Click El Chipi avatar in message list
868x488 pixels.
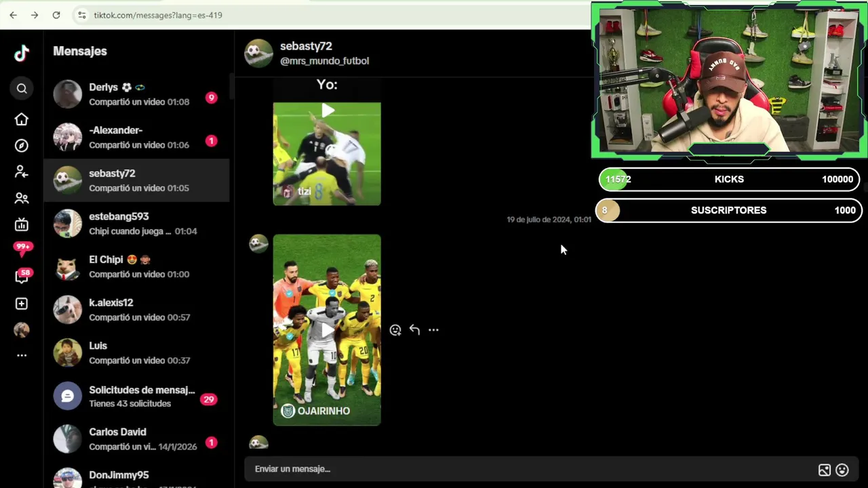click(68, 266)
